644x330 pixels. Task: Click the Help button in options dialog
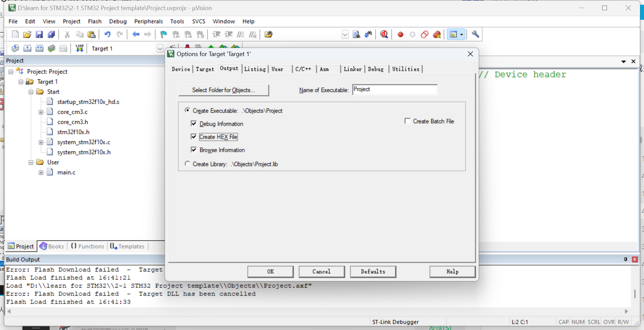tap(452, 272)
